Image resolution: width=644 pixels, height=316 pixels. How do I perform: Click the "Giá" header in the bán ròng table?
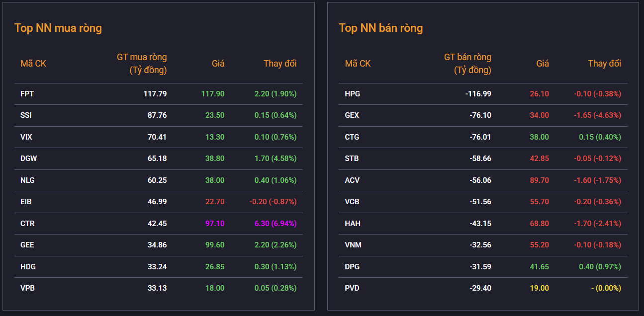click(543, 64)
